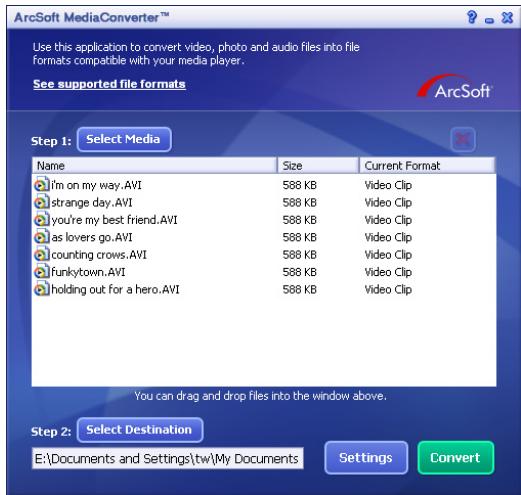Image resolution: width=521 pixels, height=495 pixels.
Task: Click the Select Media button
Action: (124, 139)
